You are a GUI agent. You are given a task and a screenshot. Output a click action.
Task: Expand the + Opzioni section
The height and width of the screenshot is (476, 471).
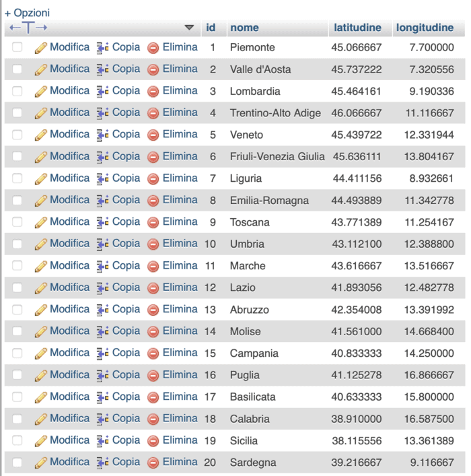[27, 13]
